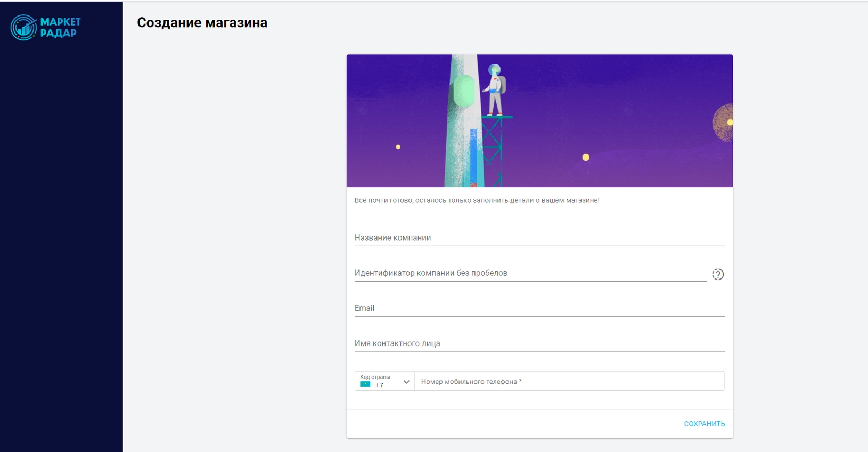The image size is (868, 452).
Task: Click the "Создание магазина" page heading
Action: click(x=202, y=23)
